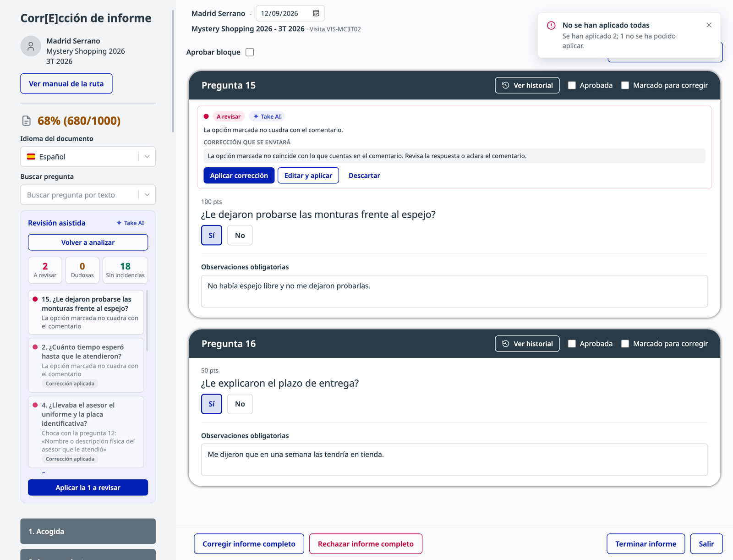The height and width of the screenshot is (560, 733).
Task: Click 'Aplicar corrección' in Pregunta 15
Action: (239, 176)
